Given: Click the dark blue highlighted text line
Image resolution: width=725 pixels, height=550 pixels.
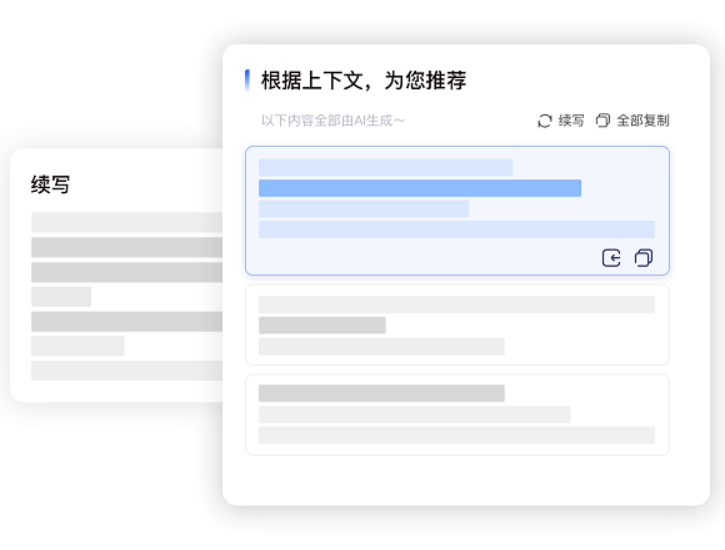Looking at the screenshot, I should [420, 188].
